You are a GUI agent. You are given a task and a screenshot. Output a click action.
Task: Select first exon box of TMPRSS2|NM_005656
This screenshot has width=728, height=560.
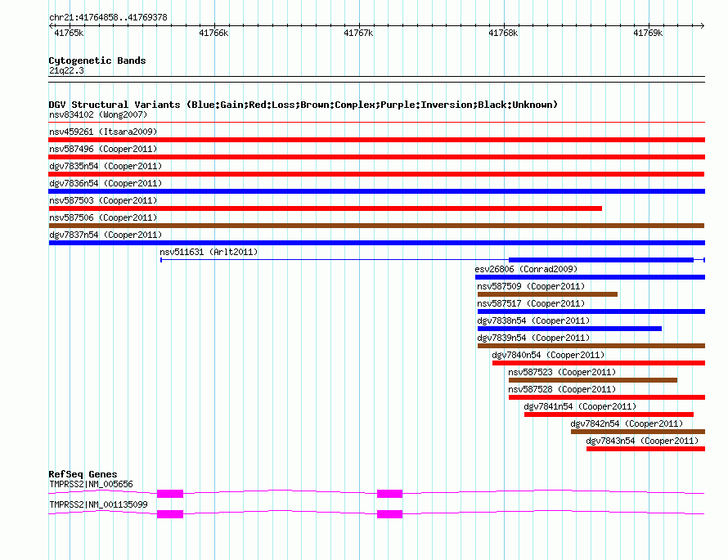[x=170, y=494]
